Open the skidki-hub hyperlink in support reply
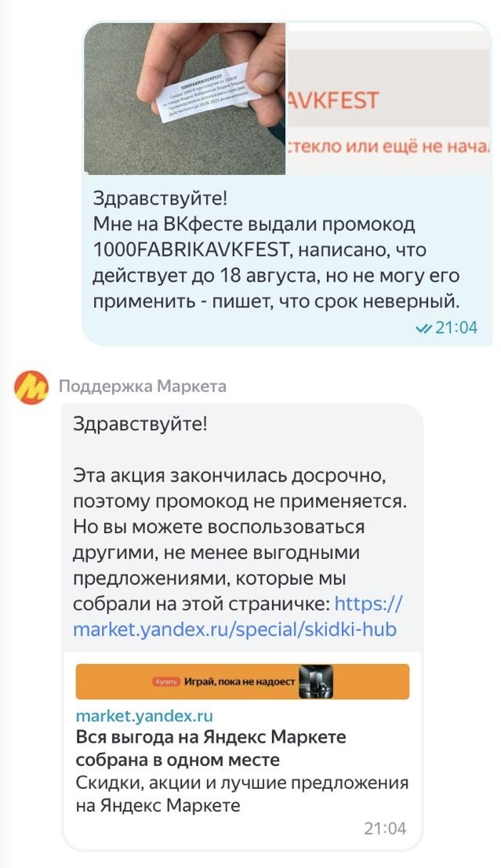This screenshot has height=868, width=501. (x=234, y=629)
